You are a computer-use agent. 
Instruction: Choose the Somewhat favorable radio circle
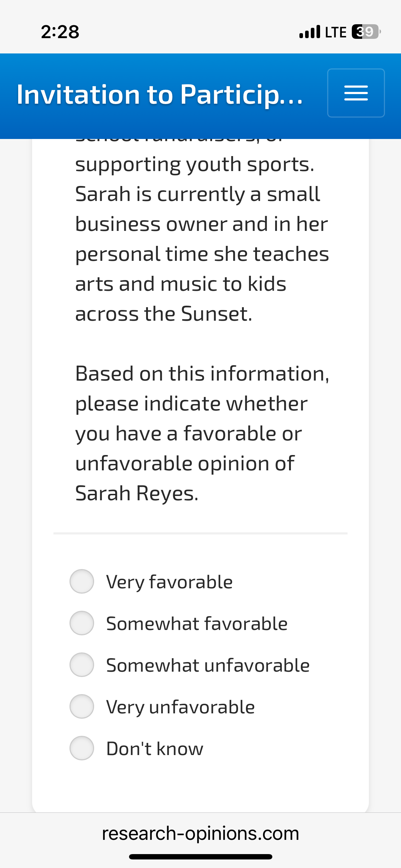(82, 623)
